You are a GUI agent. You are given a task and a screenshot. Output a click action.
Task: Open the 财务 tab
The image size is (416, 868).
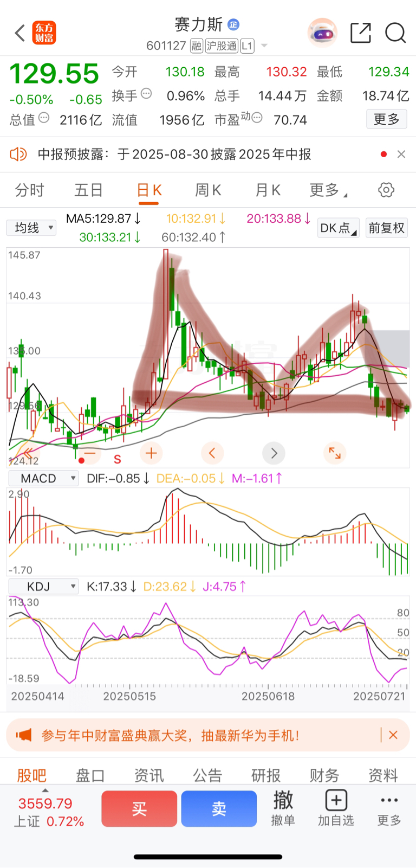point(324,775)
